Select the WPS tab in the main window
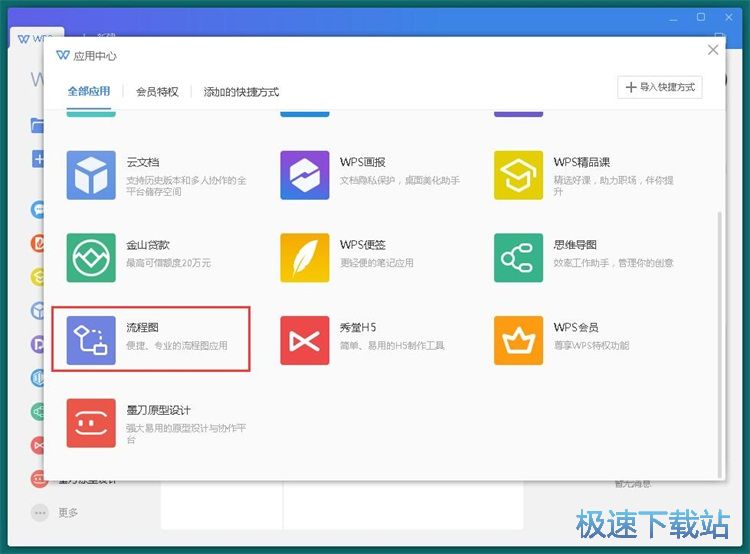 36,38
